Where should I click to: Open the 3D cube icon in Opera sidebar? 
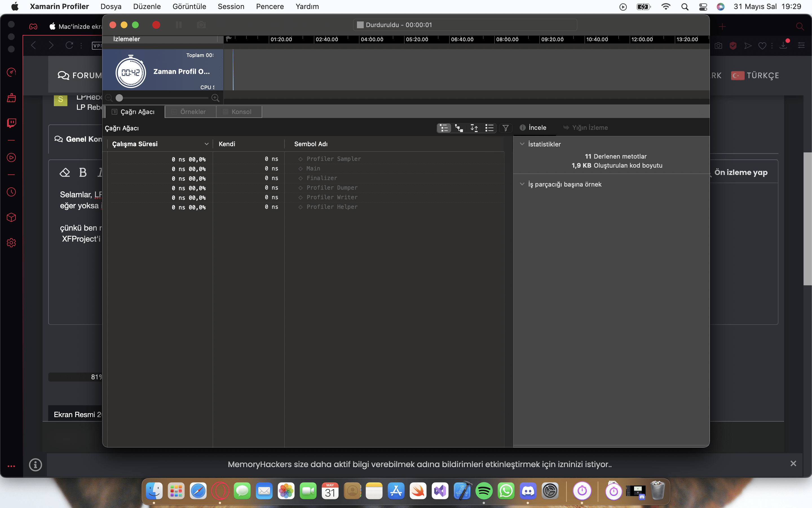point(11,217)
